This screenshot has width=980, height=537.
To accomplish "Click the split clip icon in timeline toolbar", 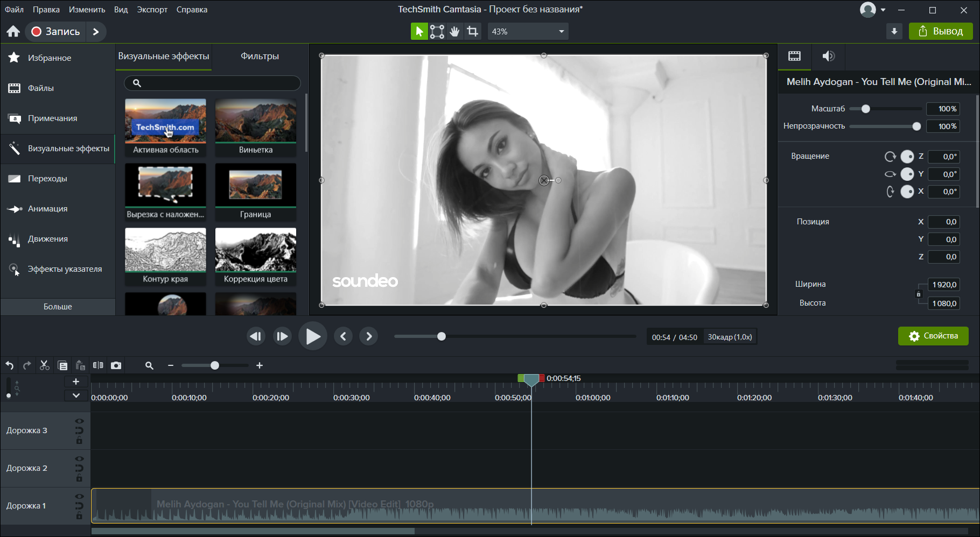I will pos(98,365).
